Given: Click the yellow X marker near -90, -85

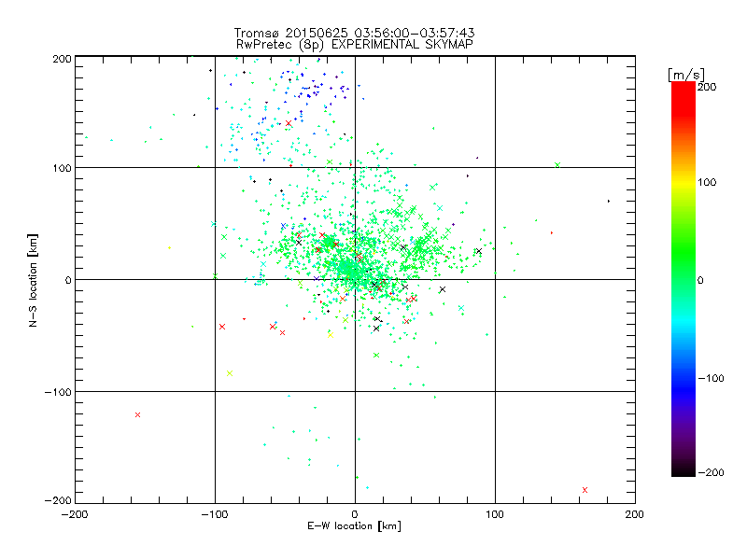Looking at the screenshot, I should (x=230, y=373).
